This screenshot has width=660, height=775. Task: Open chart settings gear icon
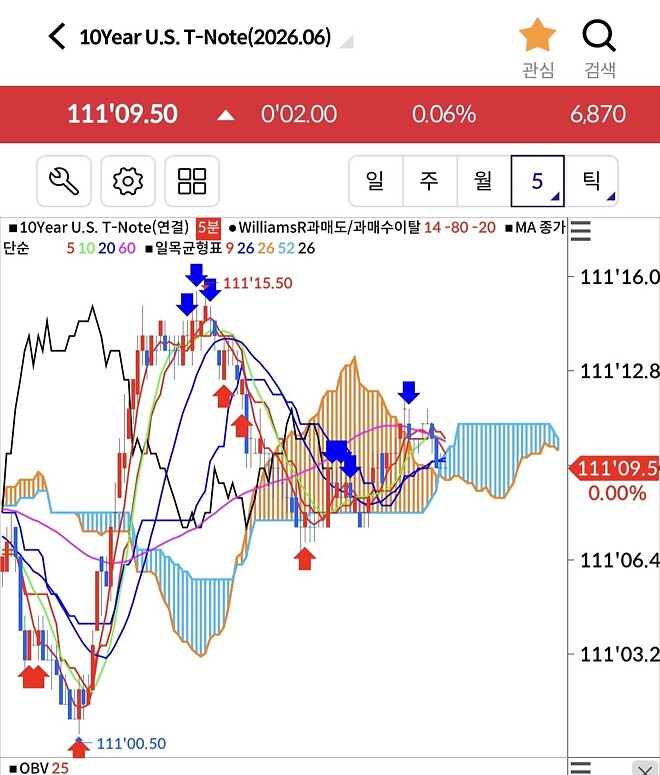[x=128, y=181]
